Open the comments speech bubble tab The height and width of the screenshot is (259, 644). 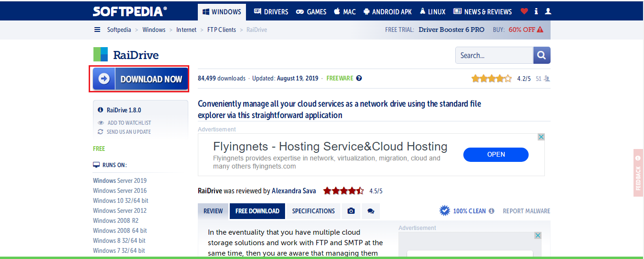click(x=371, y=211)
